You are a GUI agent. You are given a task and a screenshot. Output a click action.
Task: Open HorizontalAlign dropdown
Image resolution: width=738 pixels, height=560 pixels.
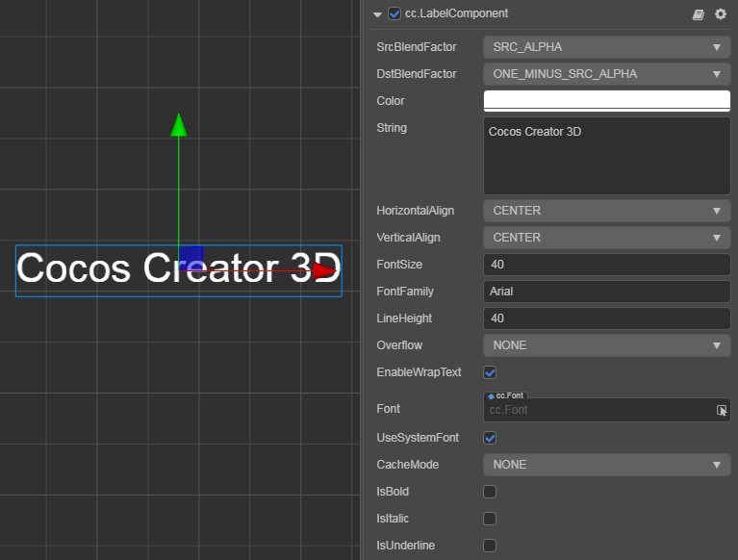[x=607, y=211]
